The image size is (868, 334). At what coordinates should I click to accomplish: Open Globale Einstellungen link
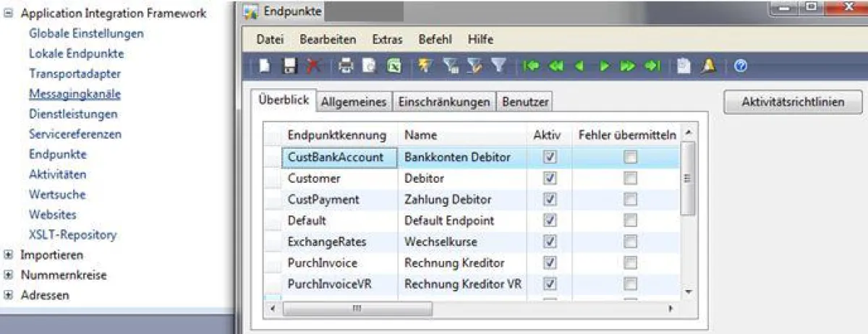click(x=86, y=33)
